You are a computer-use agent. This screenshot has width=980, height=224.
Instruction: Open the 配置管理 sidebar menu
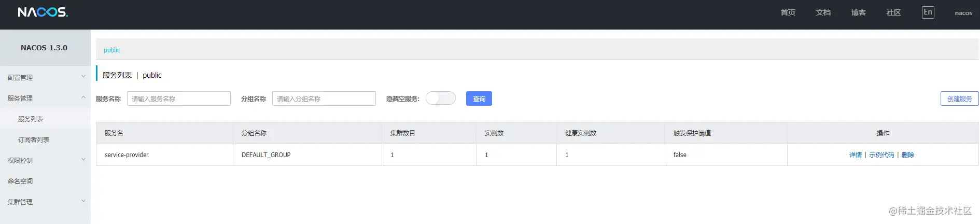[45, 77]
